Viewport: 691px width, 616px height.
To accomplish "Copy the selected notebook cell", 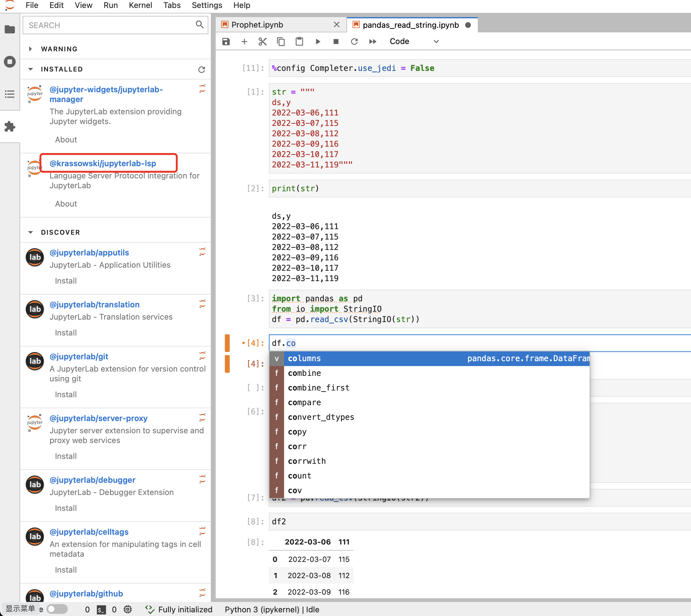I will point(281,41).
